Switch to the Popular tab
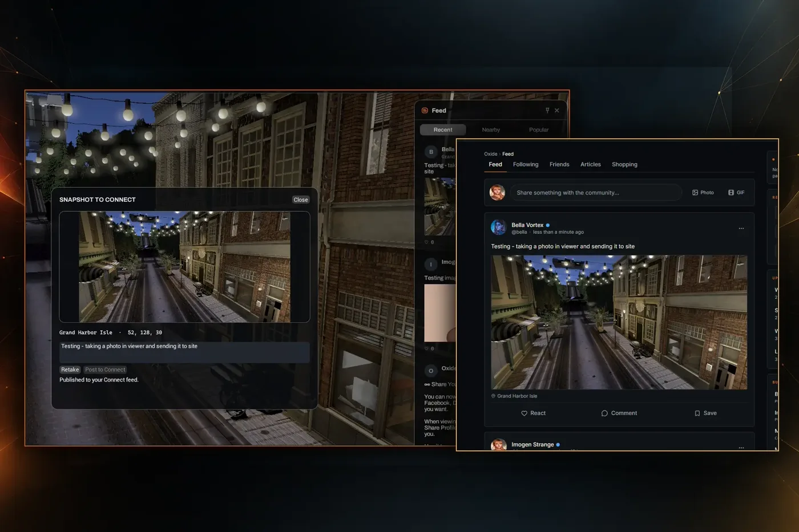 [x=539, y=130]
